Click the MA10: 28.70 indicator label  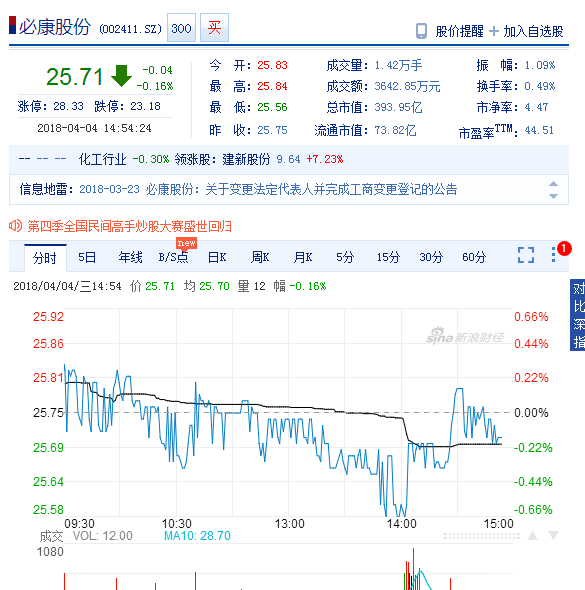(197, 536)
